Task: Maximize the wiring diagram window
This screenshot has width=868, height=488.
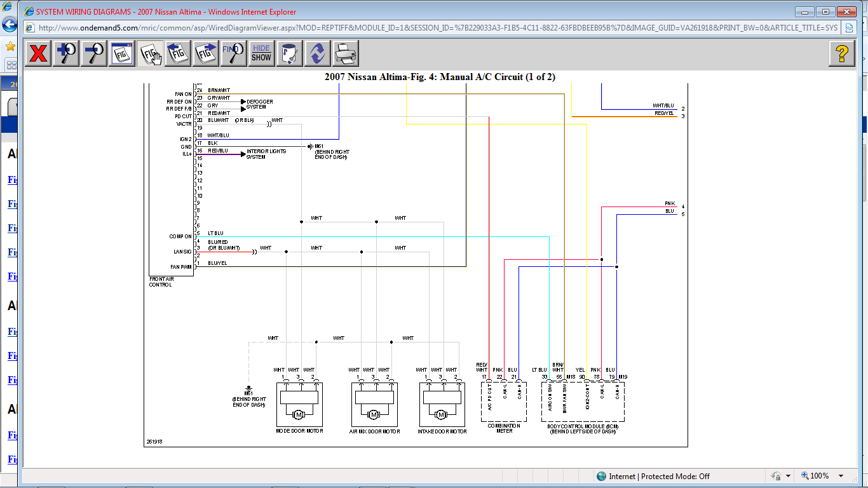Action: tap(825, 11)
